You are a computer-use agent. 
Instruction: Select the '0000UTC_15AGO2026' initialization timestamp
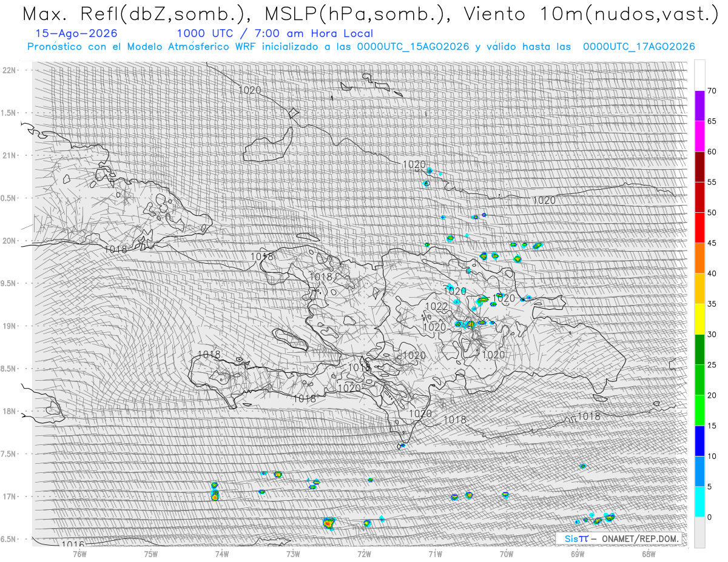coord(413,47)
